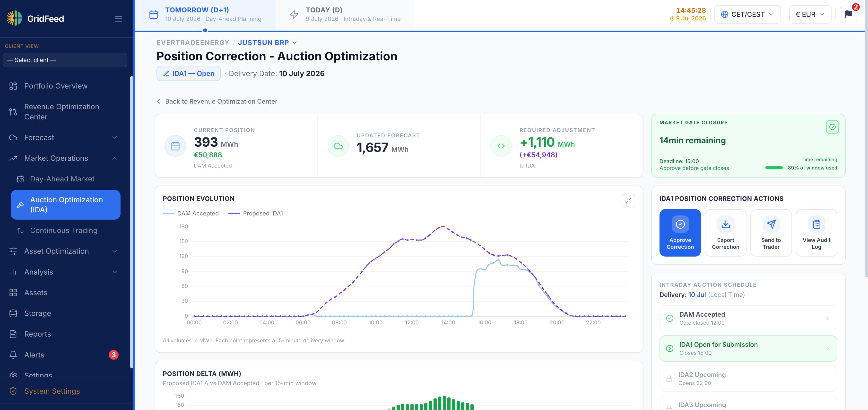
Task: Expand the Analysis sidebar section
Action: [65, 272]
